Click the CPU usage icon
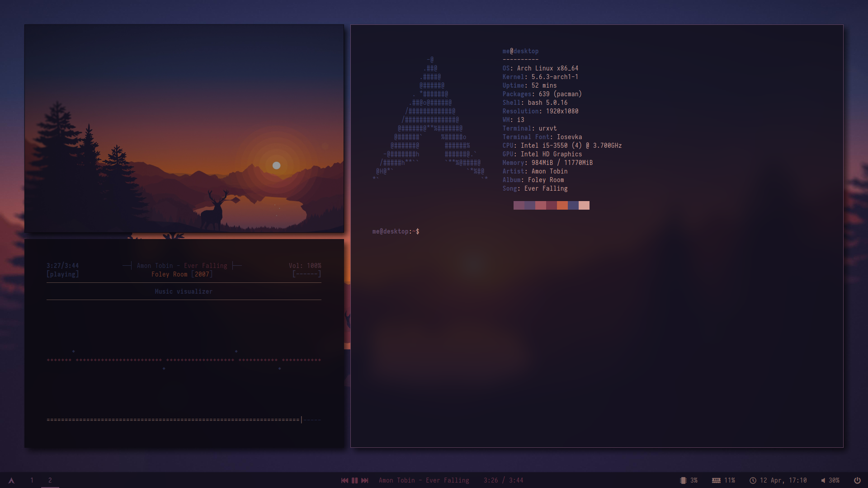The width and height of the screenshot is (868, 488). (x=683, y=480)
